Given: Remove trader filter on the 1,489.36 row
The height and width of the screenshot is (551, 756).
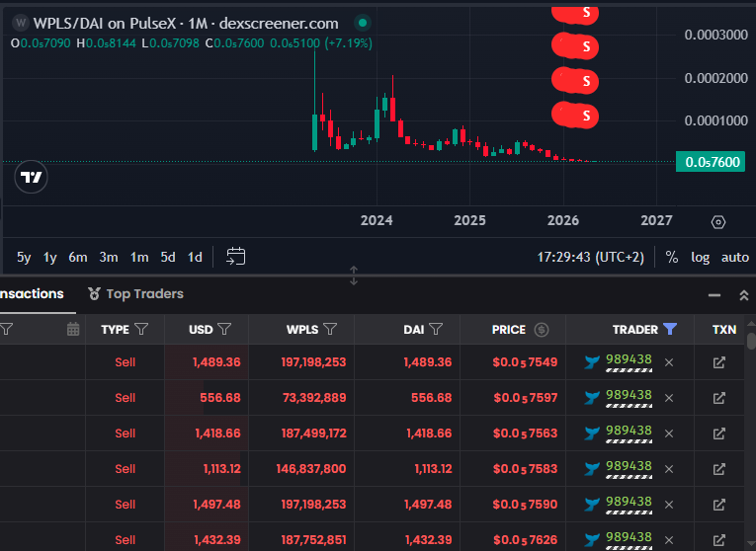Looking at the screenshot, I should [x=669, y=362].
